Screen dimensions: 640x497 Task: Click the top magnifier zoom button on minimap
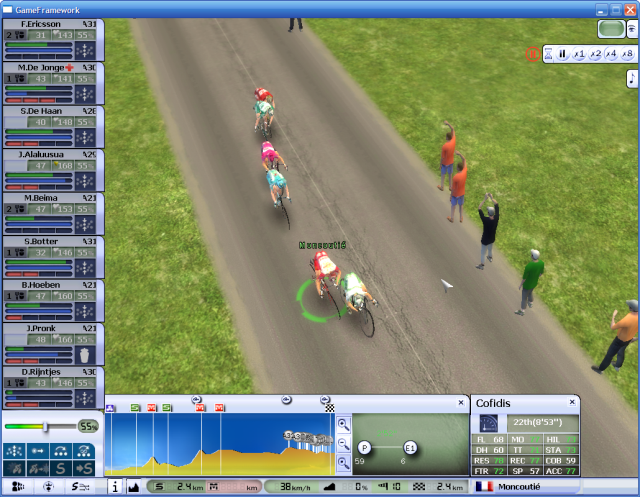(343, 424)
